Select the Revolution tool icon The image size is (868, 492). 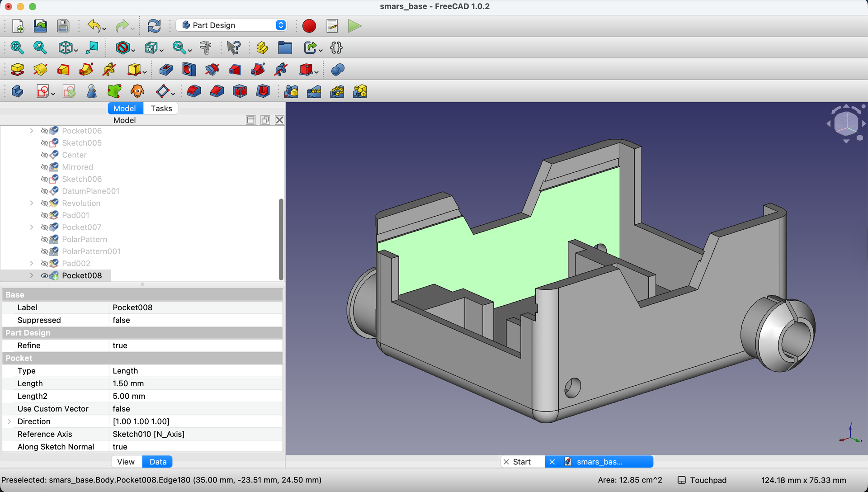(x=40, y=69)
